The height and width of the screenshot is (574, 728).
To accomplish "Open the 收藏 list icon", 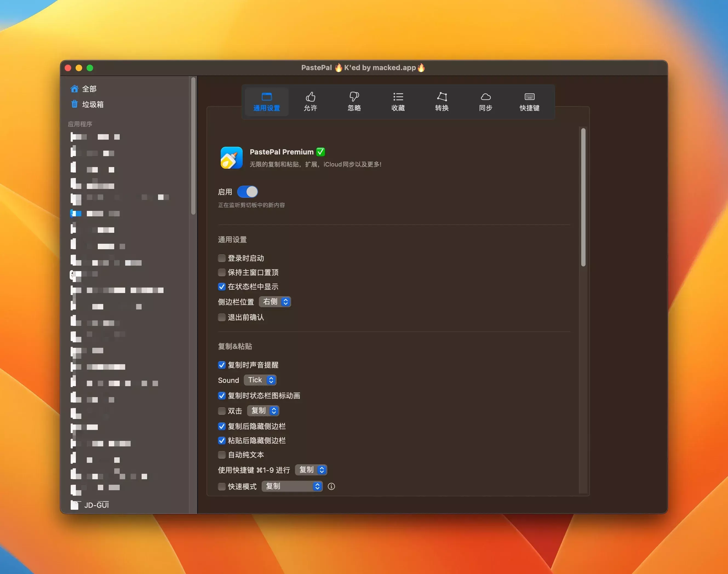I will click(398, 97).
